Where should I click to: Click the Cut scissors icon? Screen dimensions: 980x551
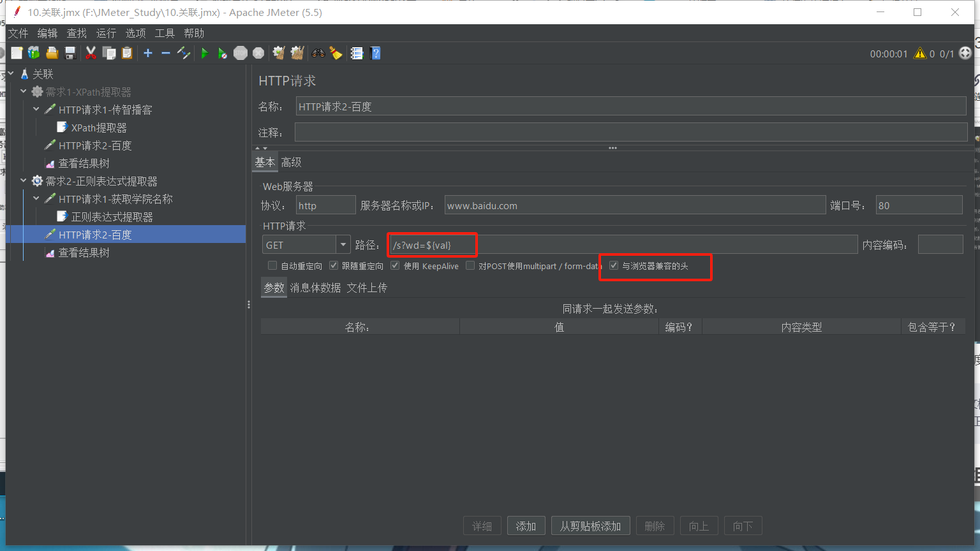point(91,53)
